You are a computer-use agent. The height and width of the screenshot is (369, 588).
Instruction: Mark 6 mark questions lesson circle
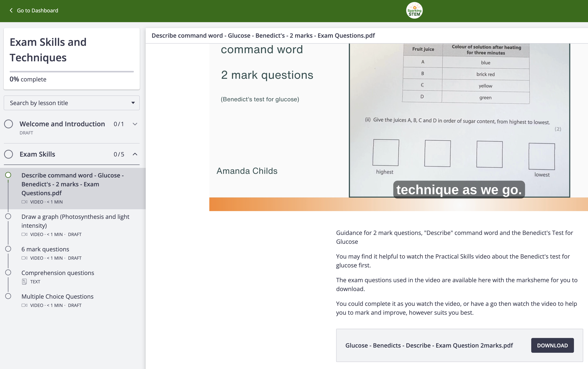8,249
